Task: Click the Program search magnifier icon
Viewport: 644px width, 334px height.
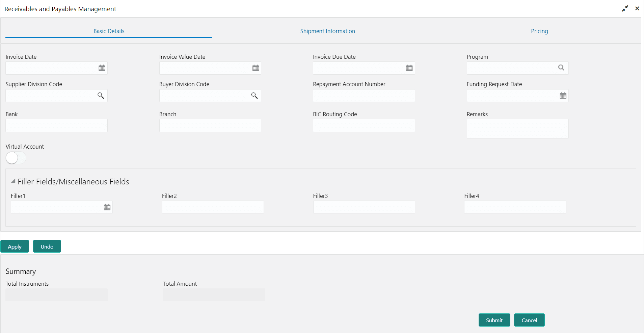Action: tap(561, 68)
